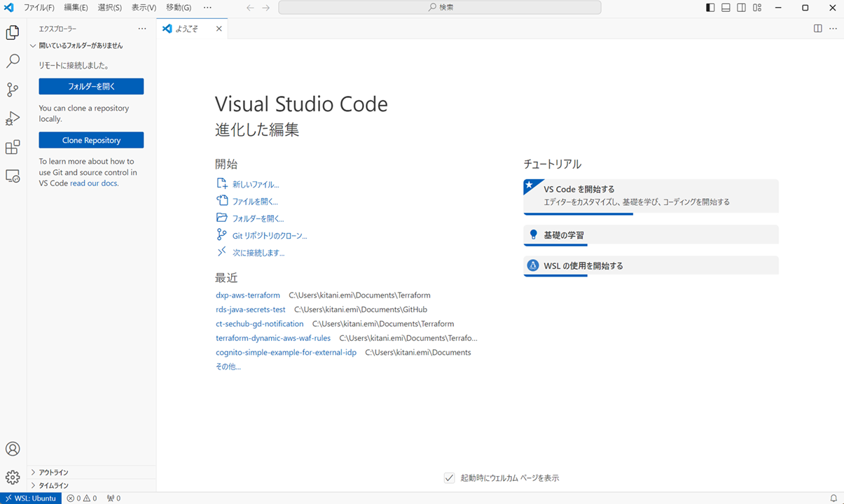The image size is (844, 504).
Task: Open Customize Layout icon
Action: (x=757, y=8)
